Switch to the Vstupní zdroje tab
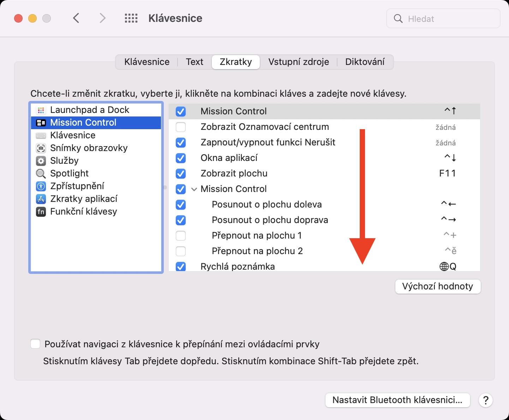The image size is (509, 420). click(x=298, y=62)
